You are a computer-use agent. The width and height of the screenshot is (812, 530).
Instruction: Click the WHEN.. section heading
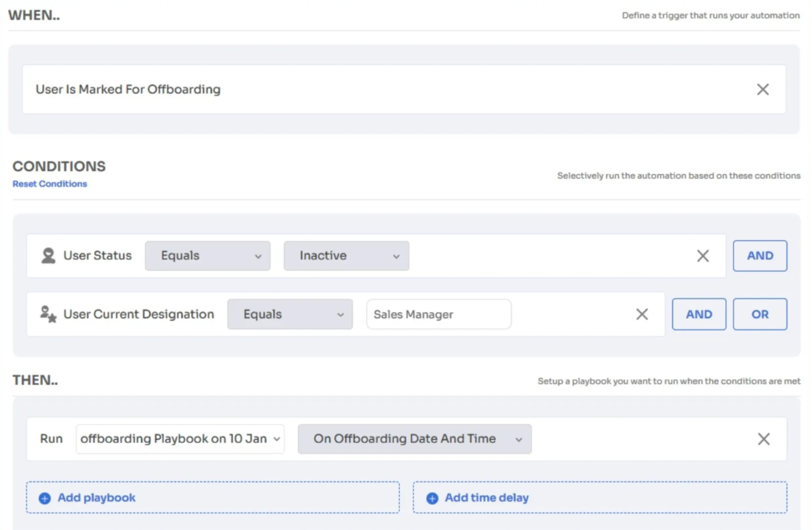coord(34,15)
